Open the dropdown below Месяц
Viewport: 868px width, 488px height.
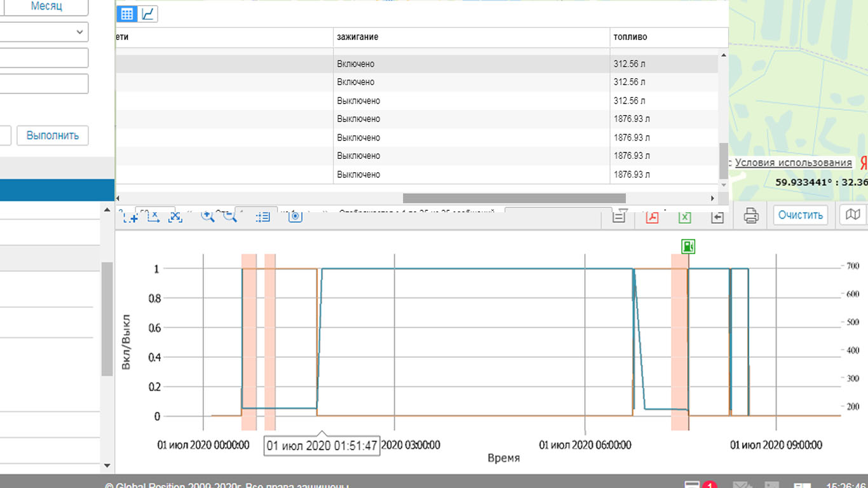pos(44,32)
